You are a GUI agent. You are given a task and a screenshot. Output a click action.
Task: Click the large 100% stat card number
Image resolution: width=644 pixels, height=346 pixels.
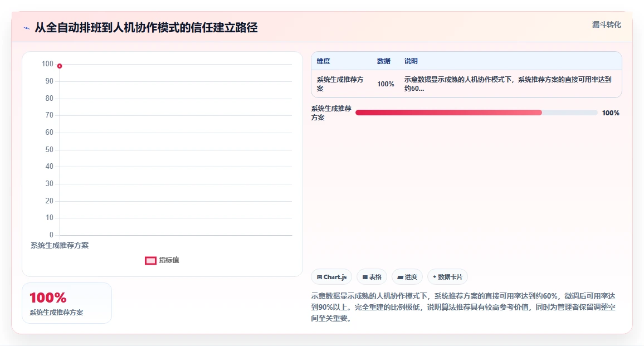48,298
